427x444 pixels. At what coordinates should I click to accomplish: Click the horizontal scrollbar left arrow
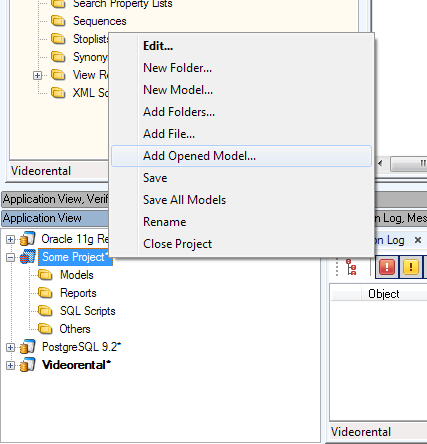click(x=380, y=164)
